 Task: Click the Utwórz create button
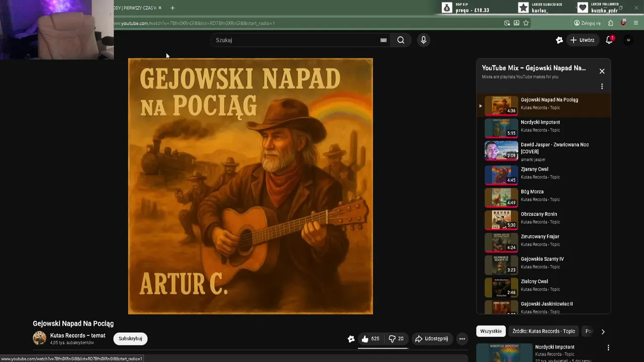582,40
